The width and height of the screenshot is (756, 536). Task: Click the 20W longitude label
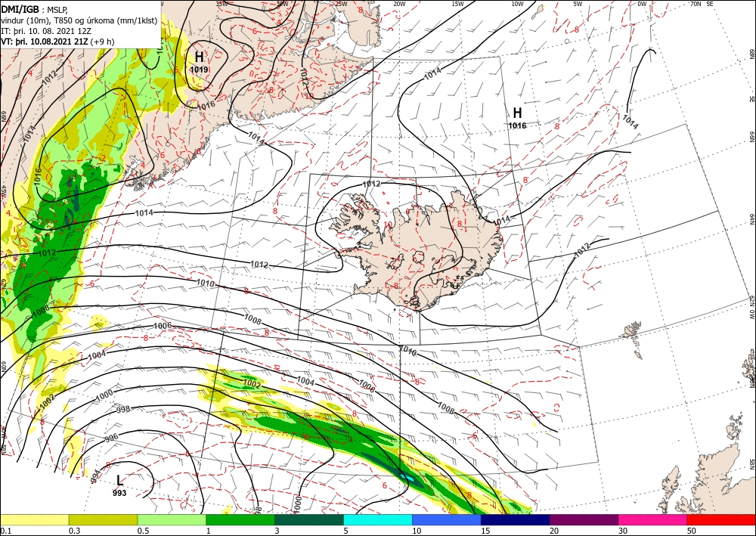[399, 4]
